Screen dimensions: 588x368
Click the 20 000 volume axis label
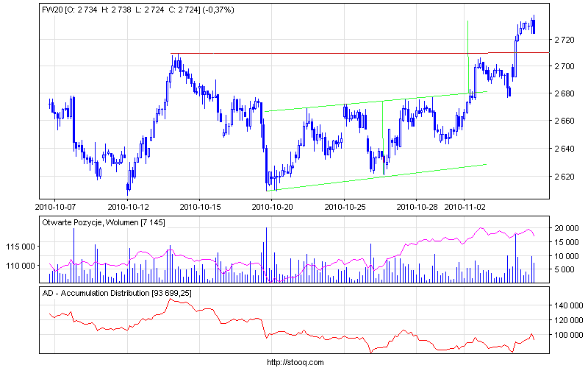coord(567,228)
